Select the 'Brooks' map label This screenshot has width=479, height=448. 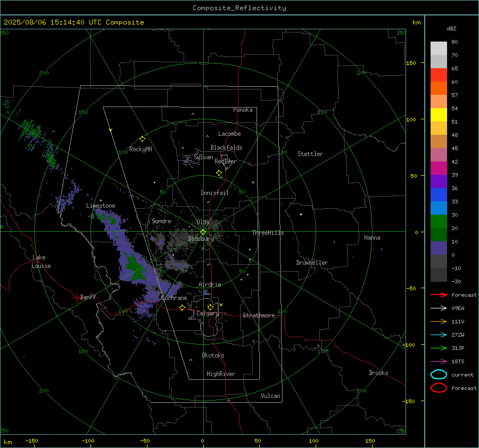click(x=378, y=373)
